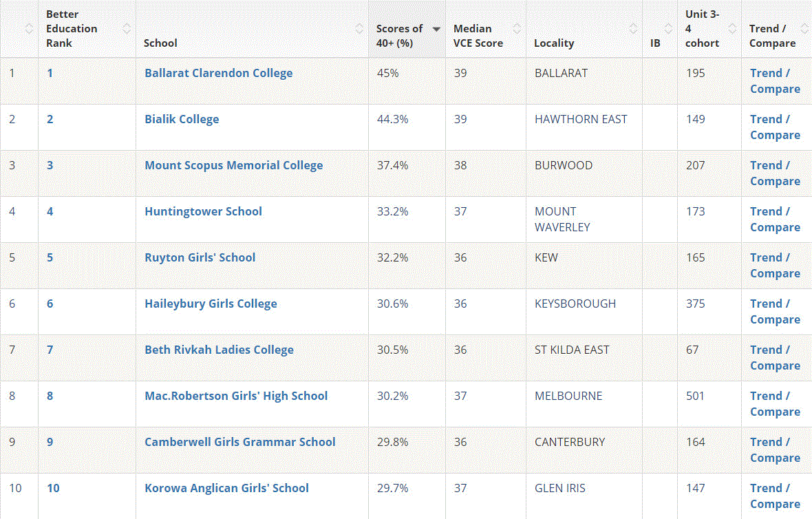Select Mount Scopus Memorial College link

point(233,165)
